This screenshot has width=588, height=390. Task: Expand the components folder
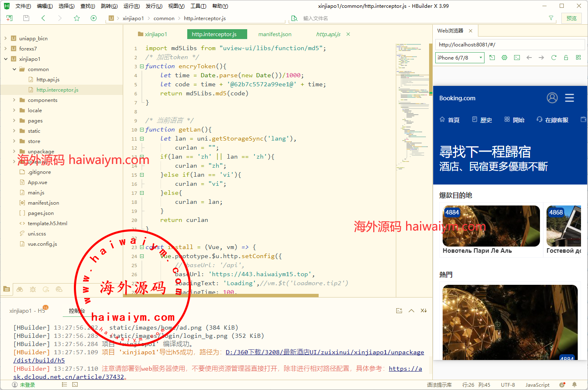click(14, 100)
